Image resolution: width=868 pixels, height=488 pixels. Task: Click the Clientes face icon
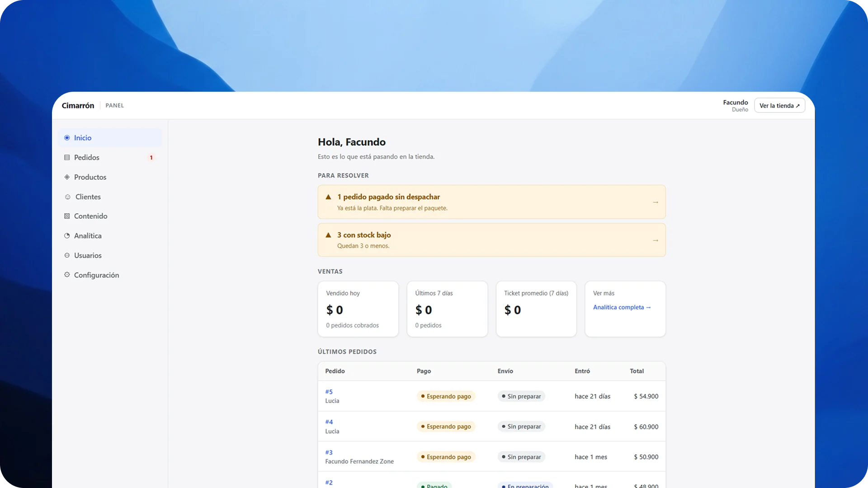(67, 197)
